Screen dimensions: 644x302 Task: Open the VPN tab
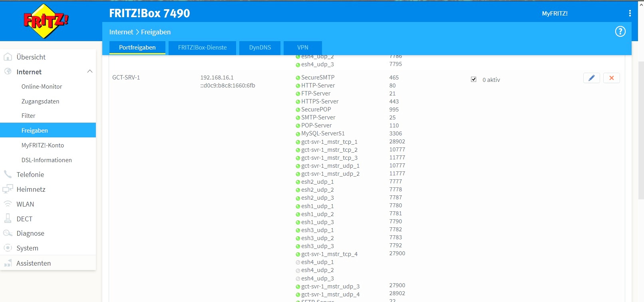click(303, 48)
